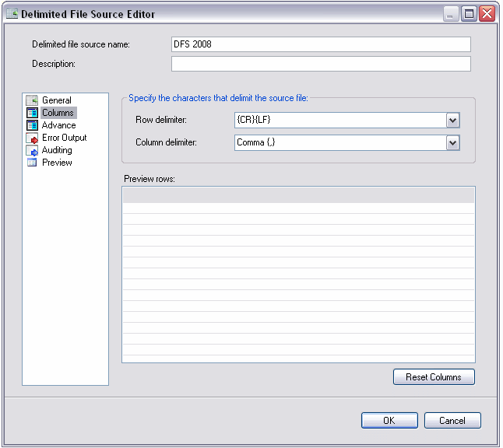Screen dimensions: 503x448
Task: Click the Auditing blue arrow icon
Action: [x=32, y=150]
